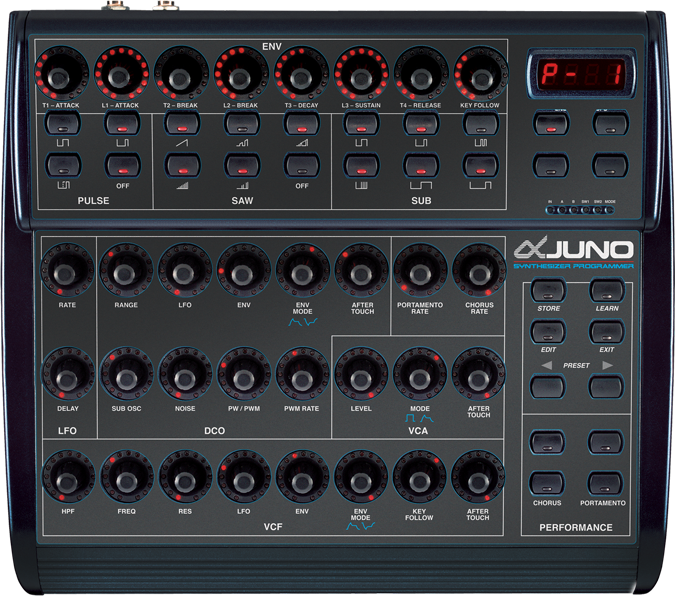Viewport: 675px width, 596px height.
Task: Toggle the CHORUS performance button
Action: pos(547,483)
